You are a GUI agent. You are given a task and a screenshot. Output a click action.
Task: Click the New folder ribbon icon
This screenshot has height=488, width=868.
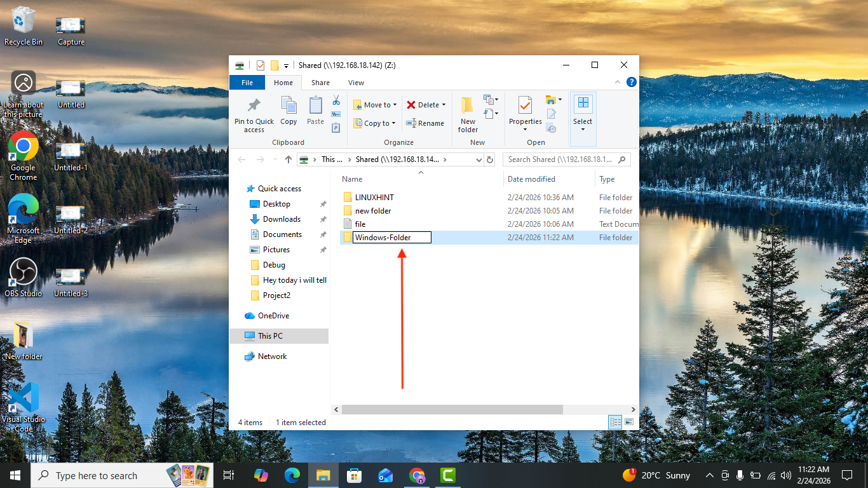pyautogui.click(x=468, y=106)
